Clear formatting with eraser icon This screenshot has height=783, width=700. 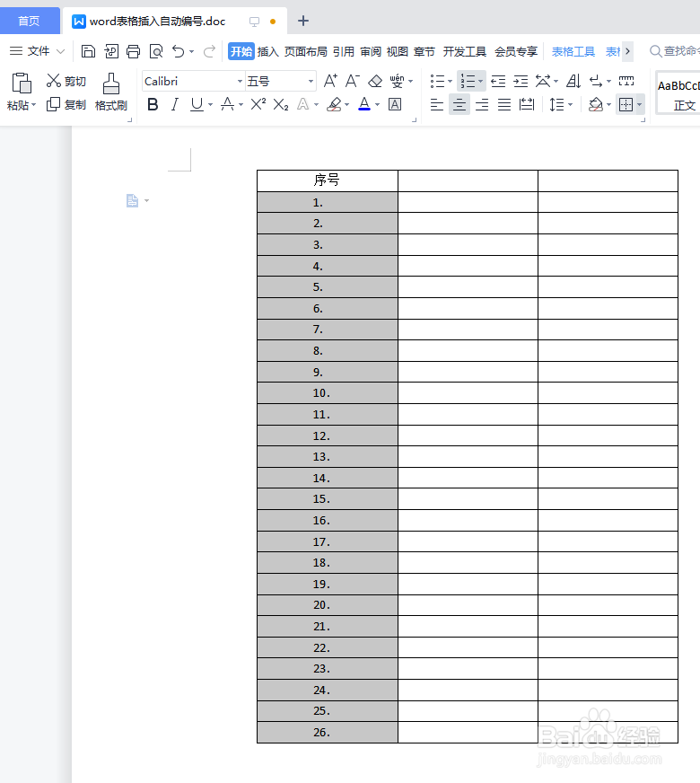(375, 81)
